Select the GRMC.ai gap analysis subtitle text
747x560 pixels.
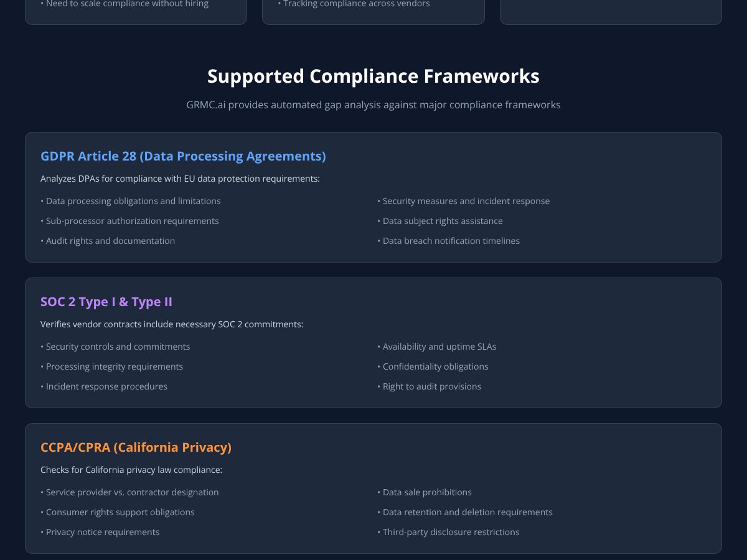point(374,105)
